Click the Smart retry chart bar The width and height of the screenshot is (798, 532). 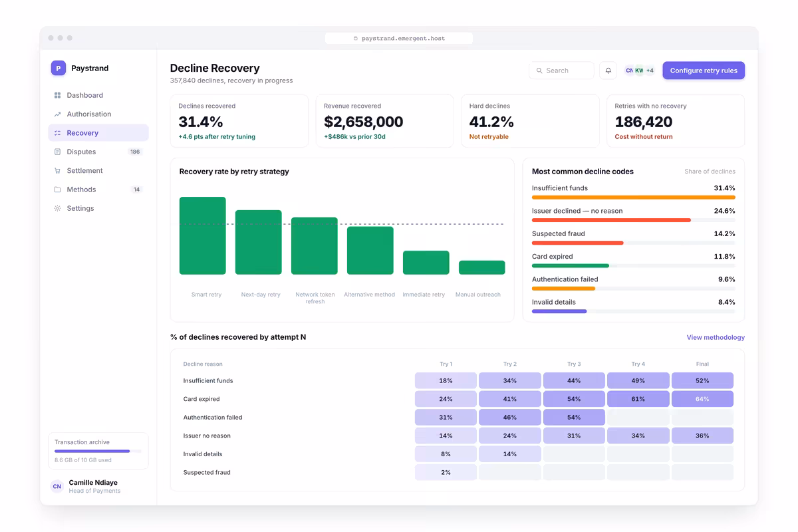203,235
